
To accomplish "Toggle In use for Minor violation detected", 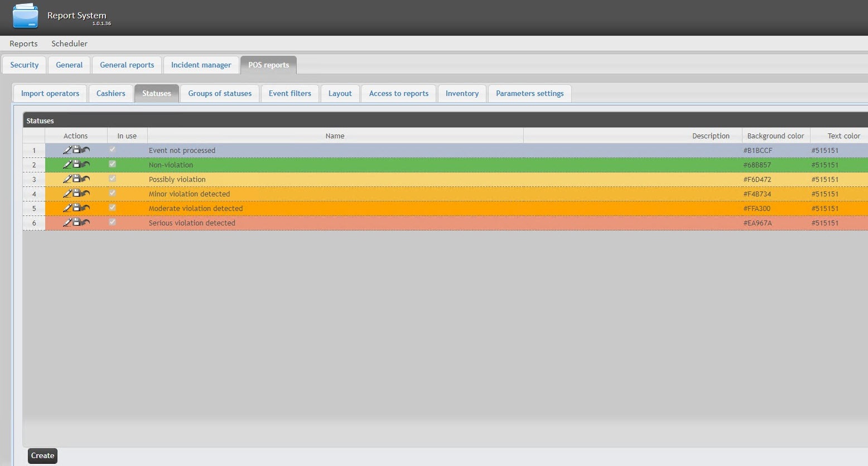I will pos(112,193).
